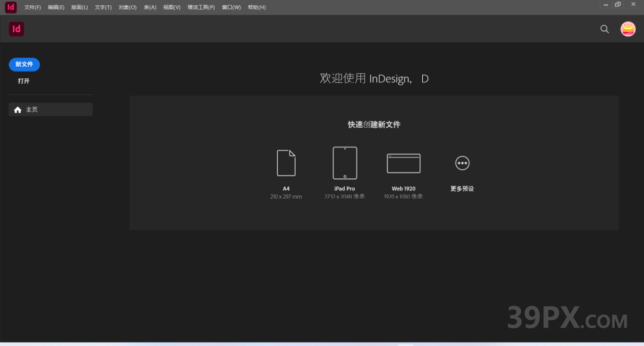Click the 1920 x 1080 像素 size text
644x346 pixels.
click(403, 197)
